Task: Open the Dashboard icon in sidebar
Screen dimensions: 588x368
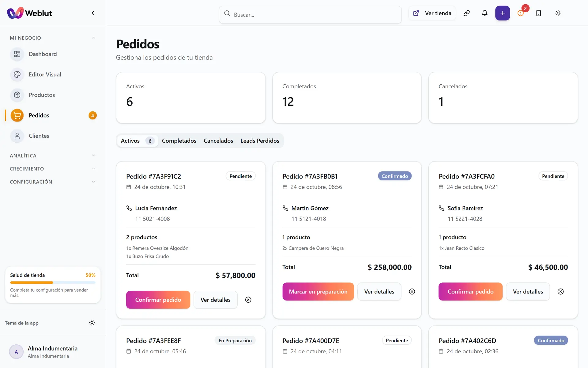Action: (x=17, y=54)
